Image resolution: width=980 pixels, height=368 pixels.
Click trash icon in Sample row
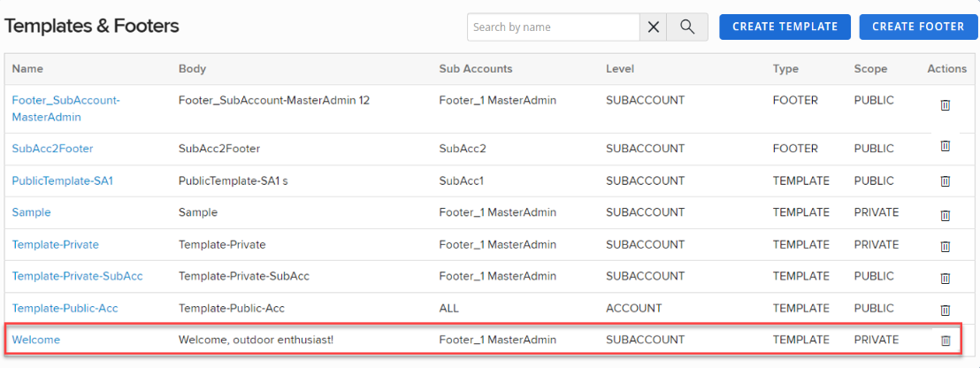[x=945, y=215]
